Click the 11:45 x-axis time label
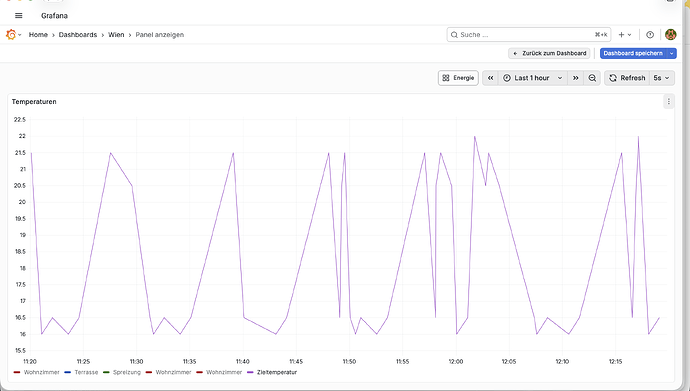 (x=296, y=362)
